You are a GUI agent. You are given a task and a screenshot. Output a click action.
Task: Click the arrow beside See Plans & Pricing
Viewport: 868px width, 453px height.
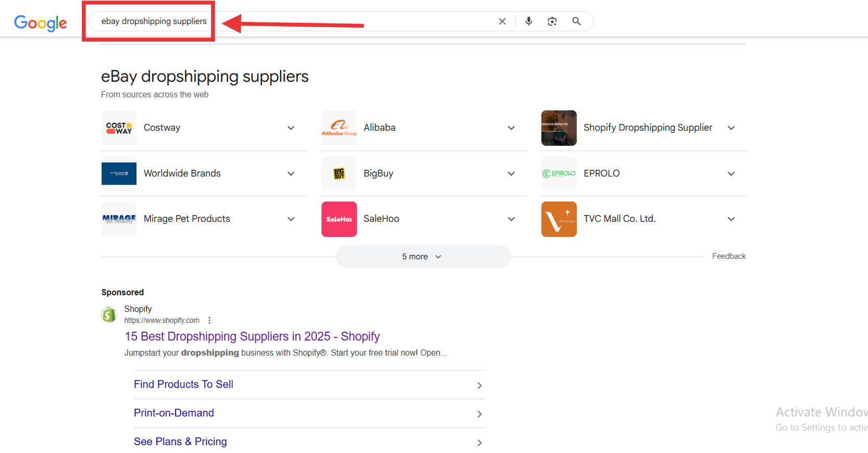point(479,443)
